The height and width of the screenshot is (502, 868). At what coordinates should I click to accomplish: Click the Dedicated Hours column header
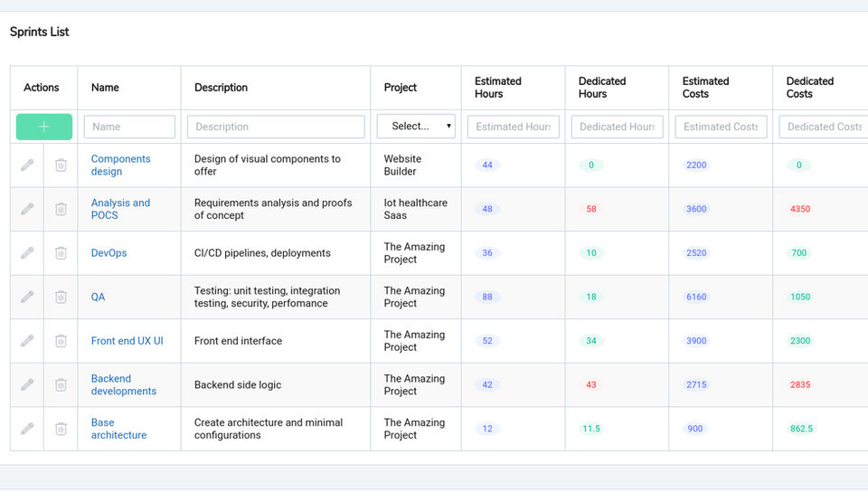pos(601,88)
